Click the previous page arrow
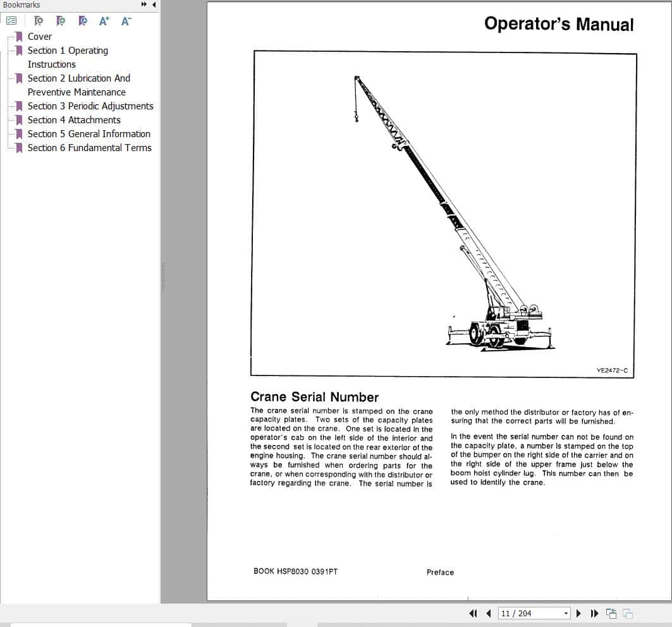Viewport: 672px width, 627px height. coord(488,613)
